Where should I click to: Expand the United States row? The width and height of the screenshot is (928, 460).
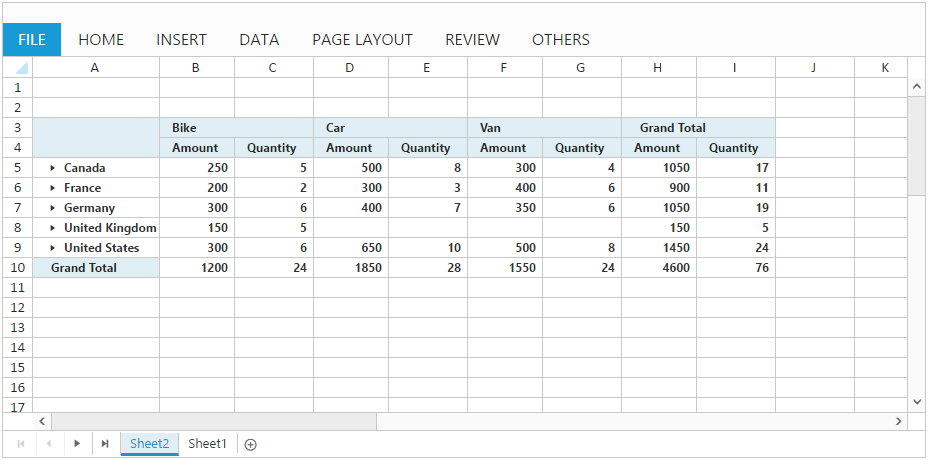pyautogui.click(x=52, y=248)
